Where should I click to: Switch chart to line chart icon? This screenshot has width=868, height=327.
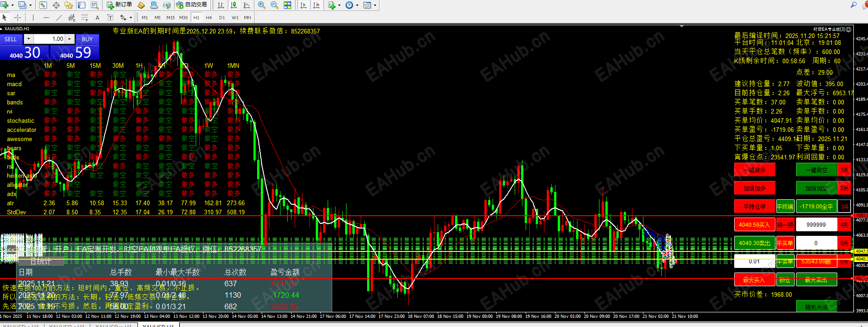(x=247, y=5)
